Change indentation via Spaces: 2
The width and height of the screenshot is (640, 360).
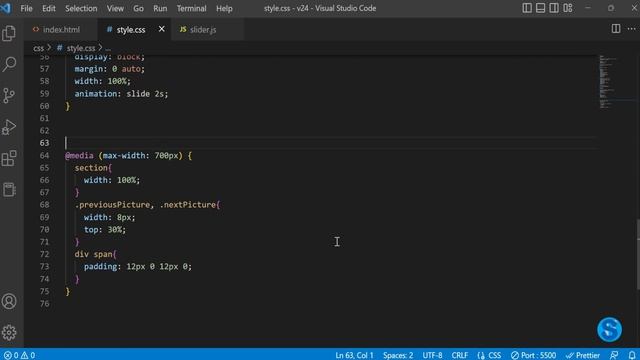(398, 355)
